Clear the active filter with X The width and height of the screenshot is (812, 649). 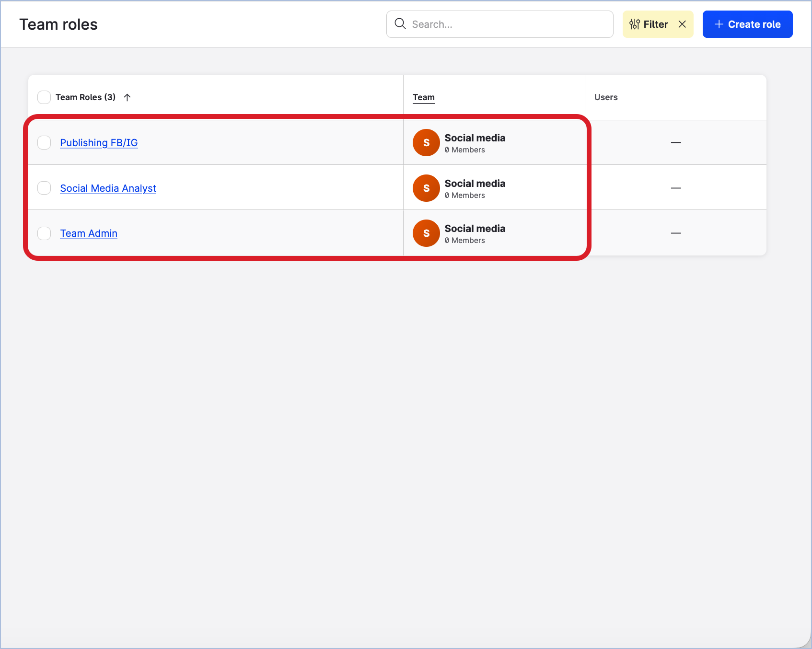pyautogui.click(x=682, y=24)
